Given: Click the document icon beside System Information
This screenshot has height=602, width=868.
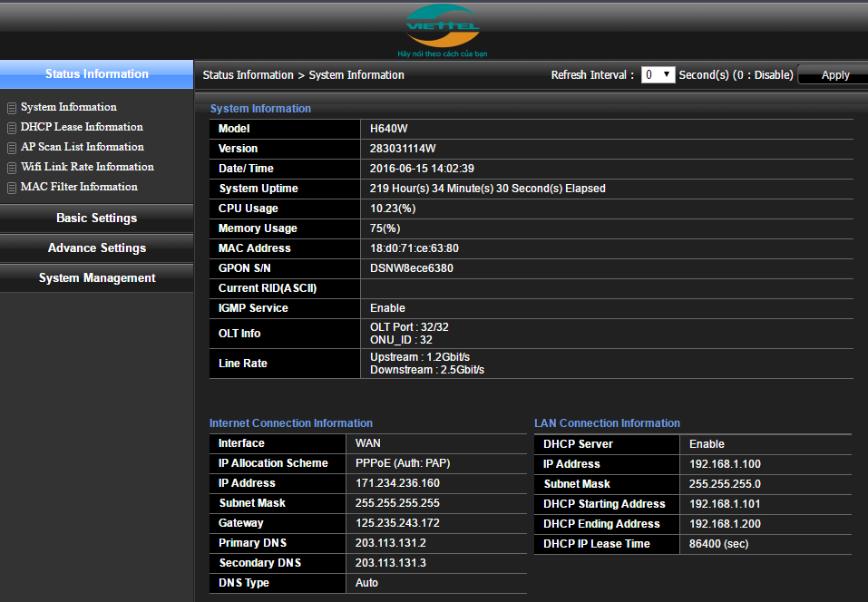Looking at the screenshot, I should pos(12,108).
